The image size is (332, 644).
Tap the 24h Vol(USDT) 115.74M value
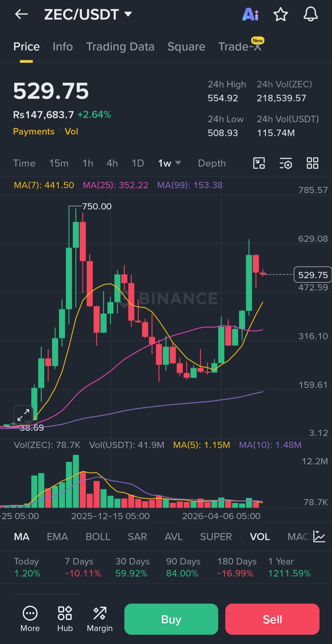276,133
